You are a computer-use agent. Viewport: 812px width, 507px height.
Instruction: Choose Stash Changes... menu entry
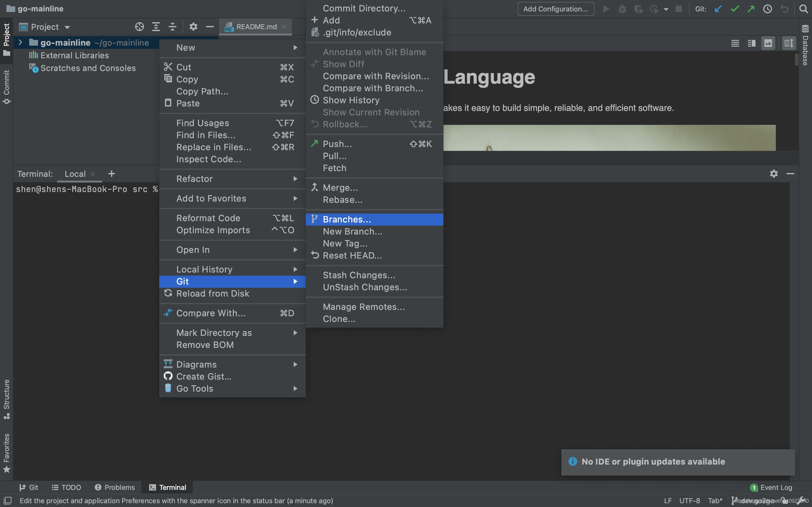pyautogui.click(x=359, y=275)
